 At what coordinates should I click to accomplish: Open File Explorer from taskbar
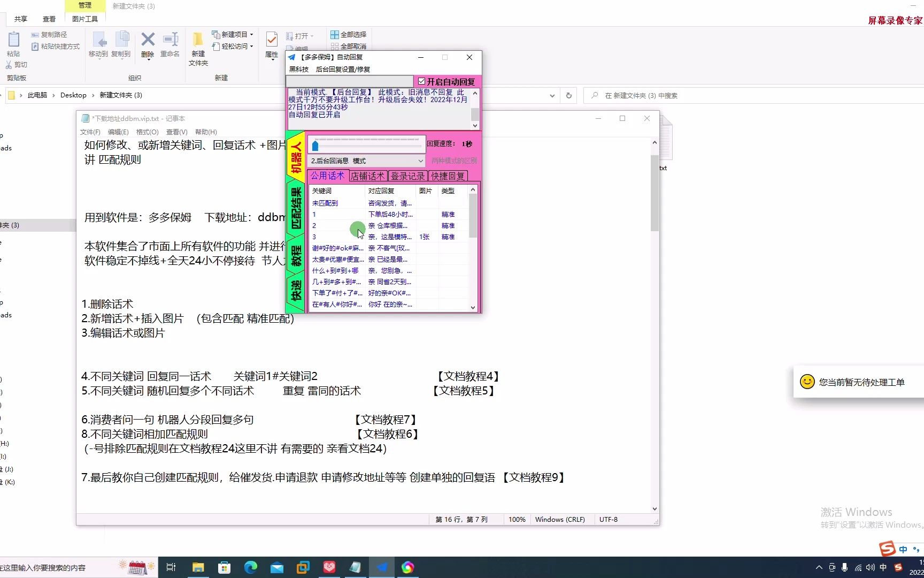pyautogui.click(x=198, y=567)
